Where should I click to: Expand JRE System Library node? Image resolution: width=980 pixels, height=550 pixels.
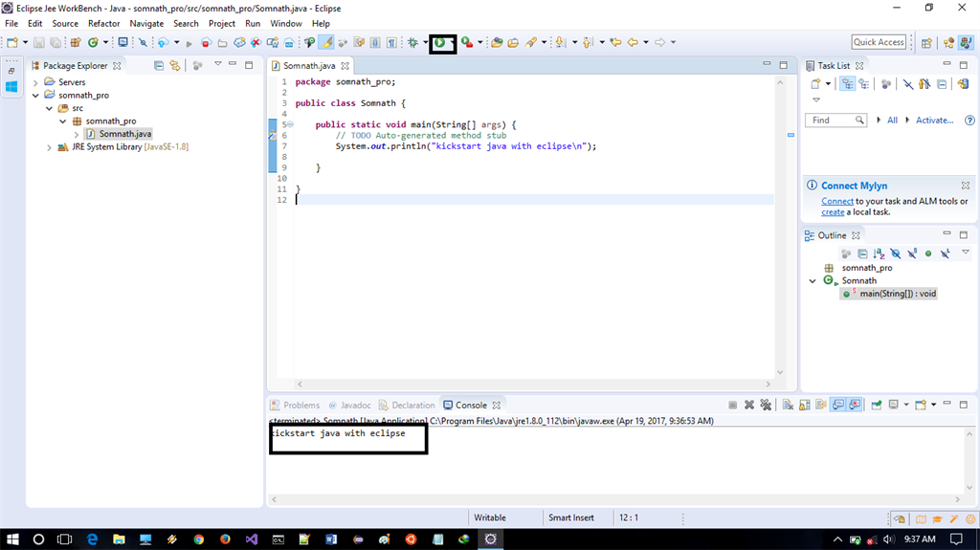pyautogui.click(x=50, y=147)
